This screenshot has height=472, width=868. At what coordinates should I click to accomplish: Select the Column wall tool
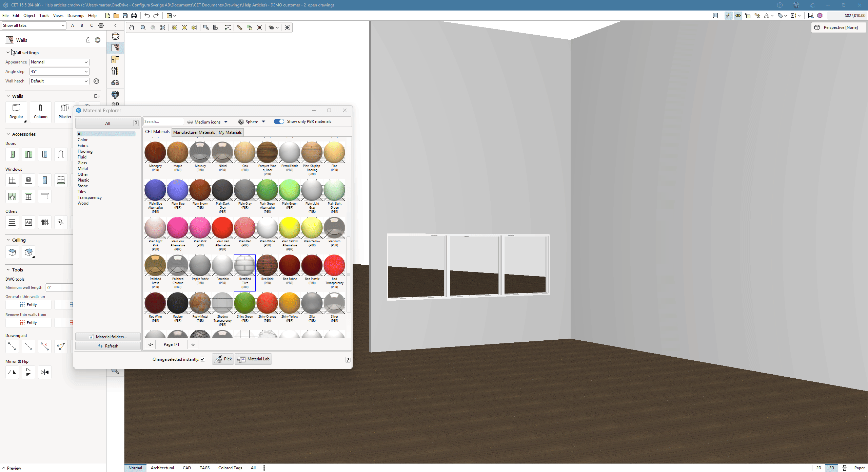tap(40, 112)
